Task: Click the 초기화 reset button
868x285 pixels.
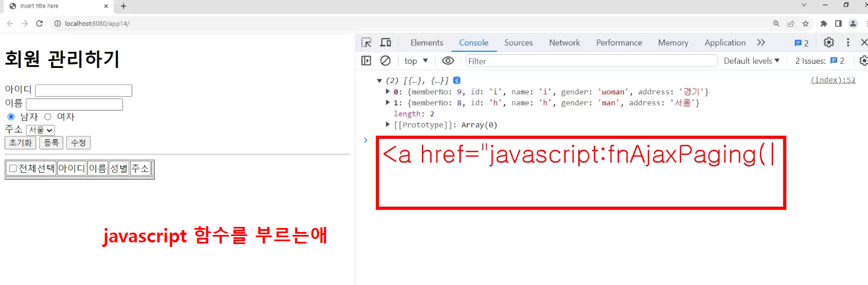Action: click(20, 143)
